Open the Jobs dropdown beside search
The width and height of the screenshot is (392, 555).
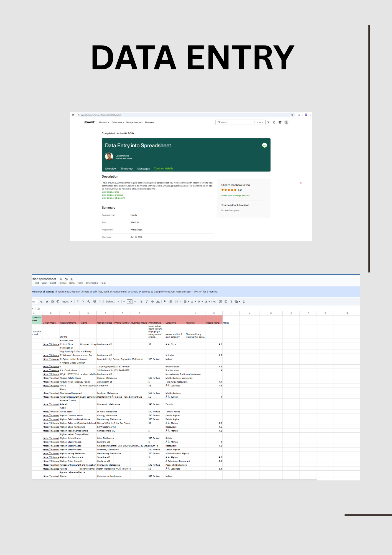coord(260,122)
